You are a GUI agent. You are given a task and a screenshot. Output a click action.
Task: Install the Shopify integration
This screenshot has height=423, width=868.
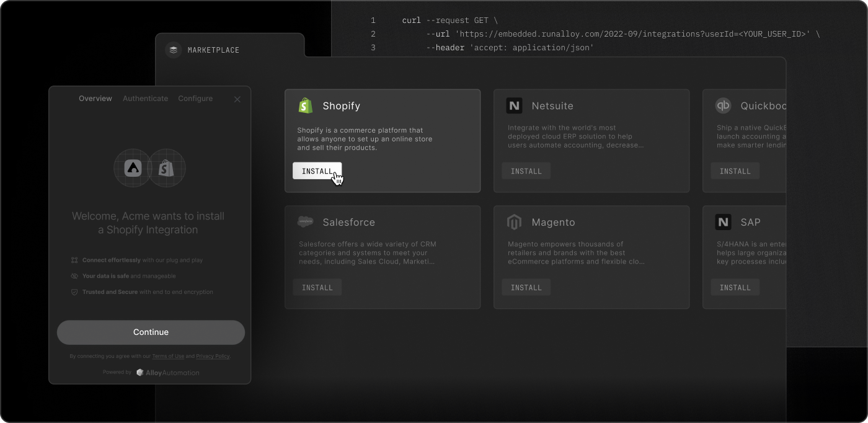click(317, 171)
